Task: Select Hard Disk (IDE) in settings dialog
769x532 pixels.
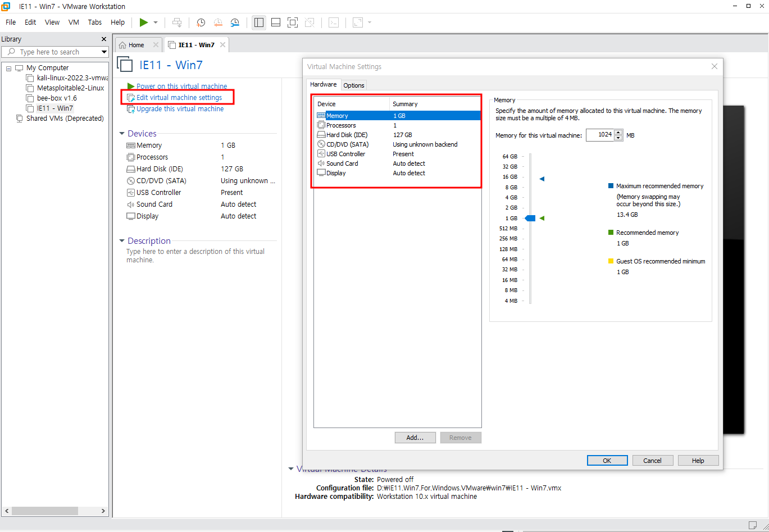Action: pyautogui.click(x=398, y=135)
